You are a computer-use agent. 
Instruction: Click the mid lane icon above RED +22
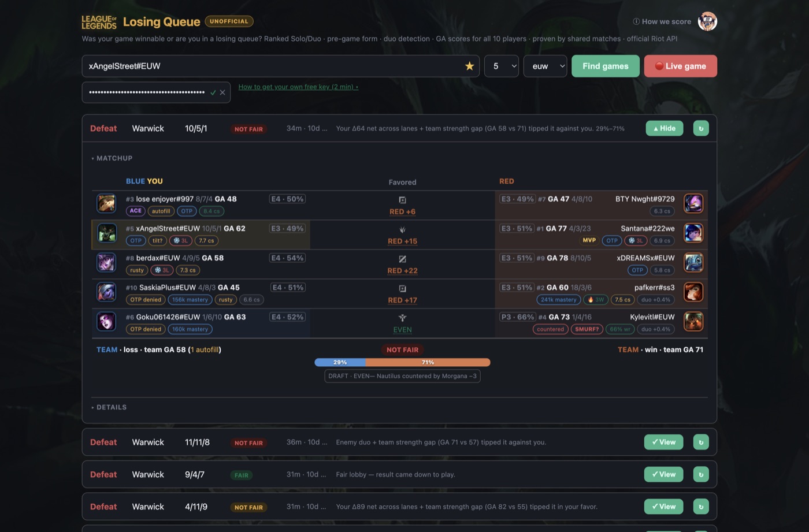pos(403,259)
